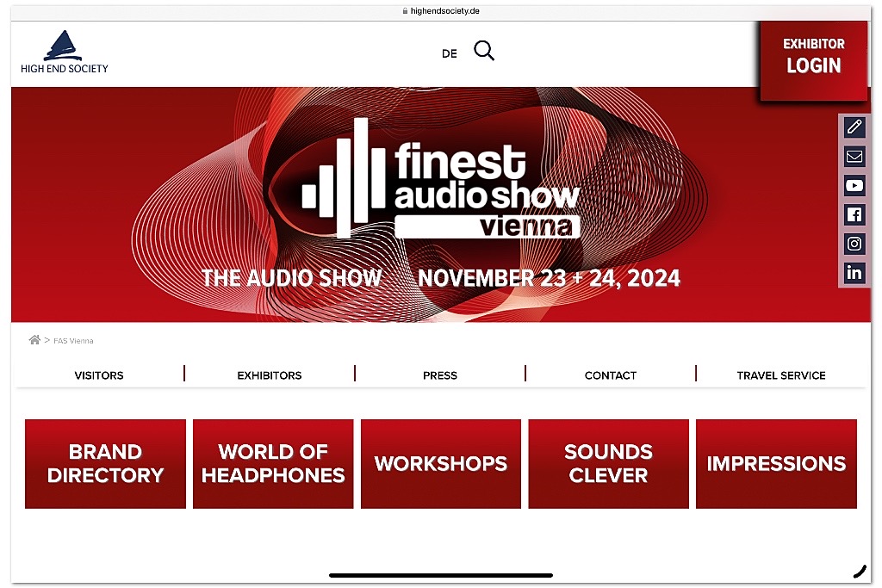Select the Brand Directory tile
The image size is (882, 588).
(x=105, y=464)
